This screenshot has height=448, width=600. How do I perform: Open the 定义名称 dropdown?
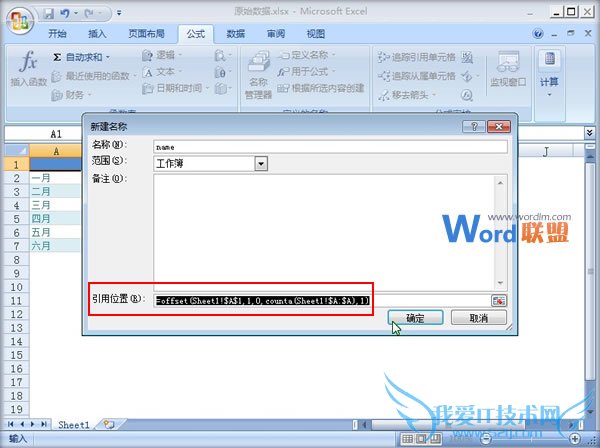pos(306,55)
